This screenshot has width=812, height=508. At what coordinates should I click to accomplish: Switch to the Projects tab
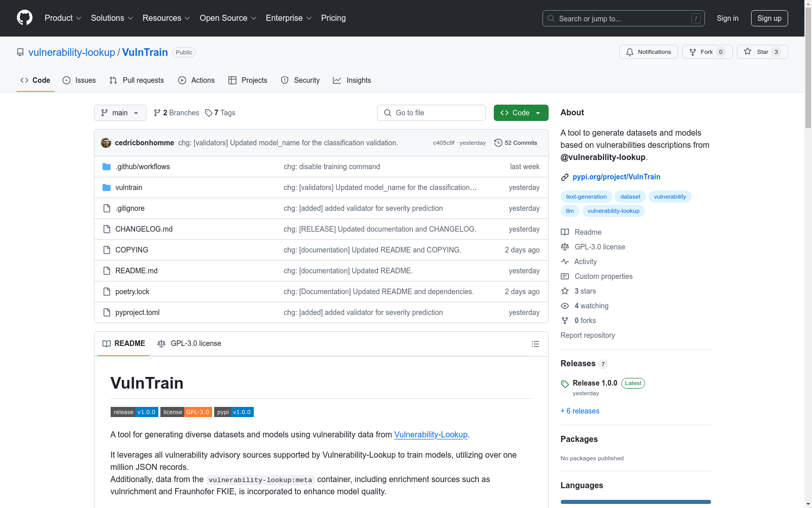[x=248, y=80]
